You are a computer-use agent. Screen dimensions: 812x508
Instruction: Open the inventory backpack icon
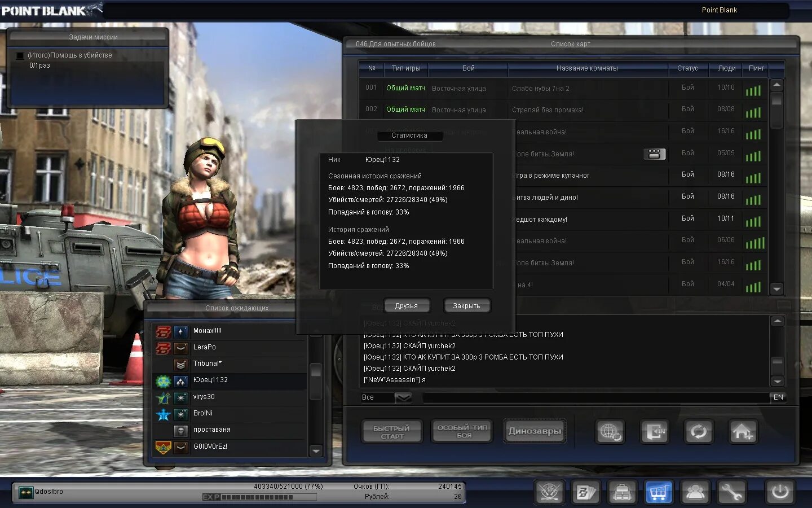tap(622, 493)
